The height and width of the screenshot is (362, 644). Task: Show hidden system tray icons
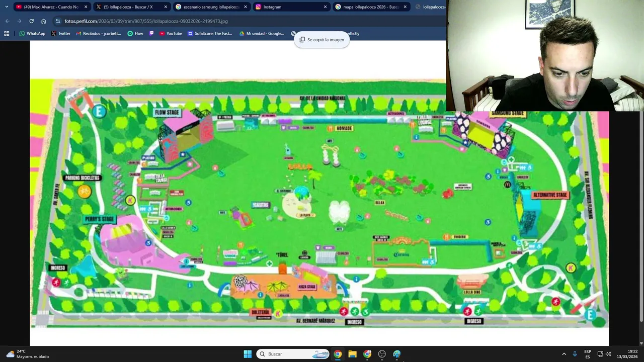(564, 354)
